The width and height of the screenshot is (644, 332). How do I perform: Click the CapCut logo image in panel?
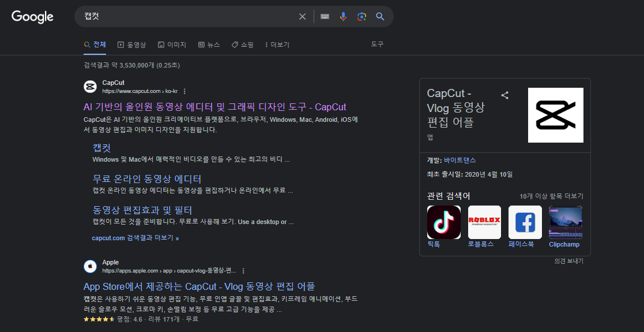tap(556, 115)
